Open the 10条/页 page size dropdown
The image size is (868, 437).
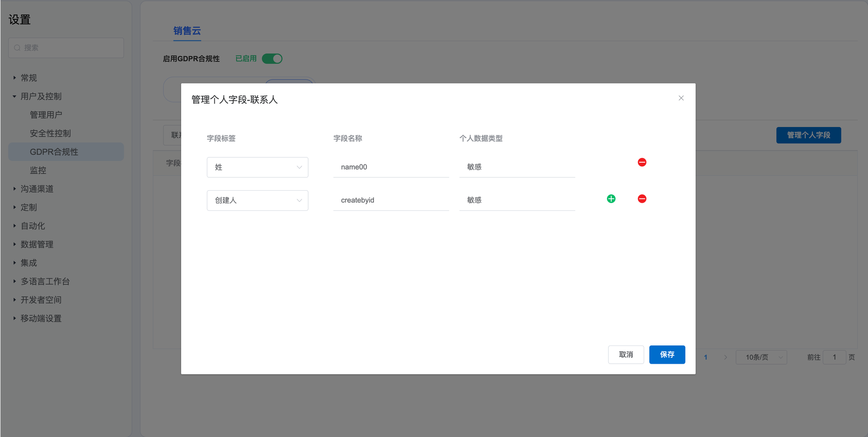(761, 357)
